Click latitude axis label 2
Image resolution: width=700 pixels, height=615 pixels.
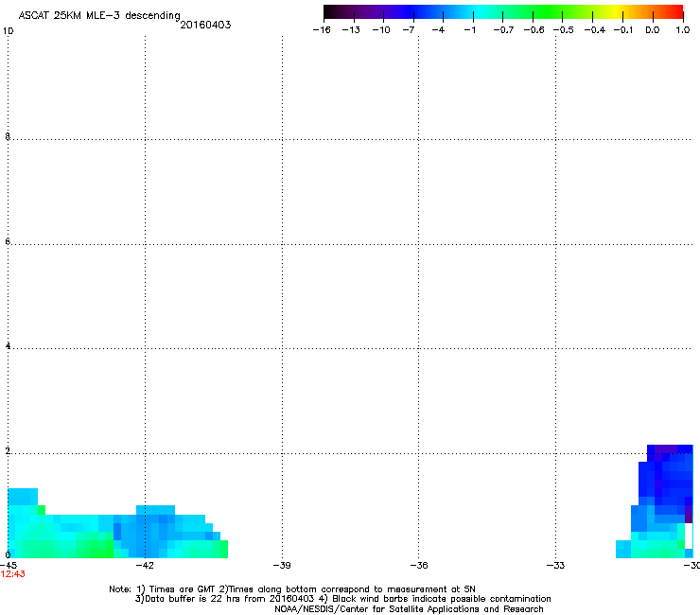[x=8, y=450]
